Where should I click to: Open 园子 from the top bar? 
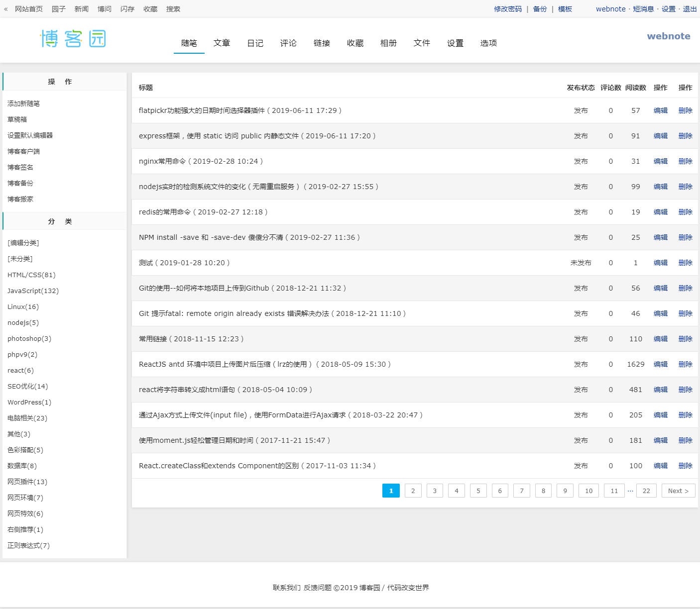59,9
